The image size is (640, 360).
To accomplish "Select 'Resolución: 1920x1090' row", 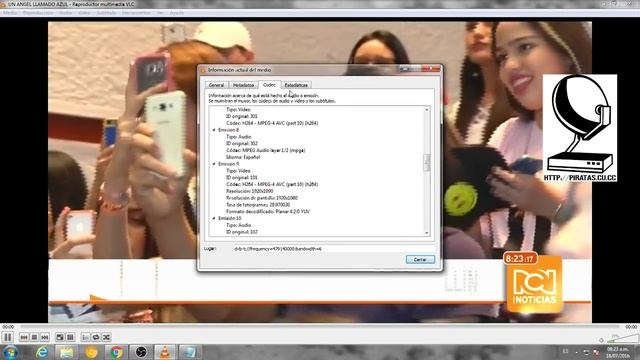I will coord(250,191).
